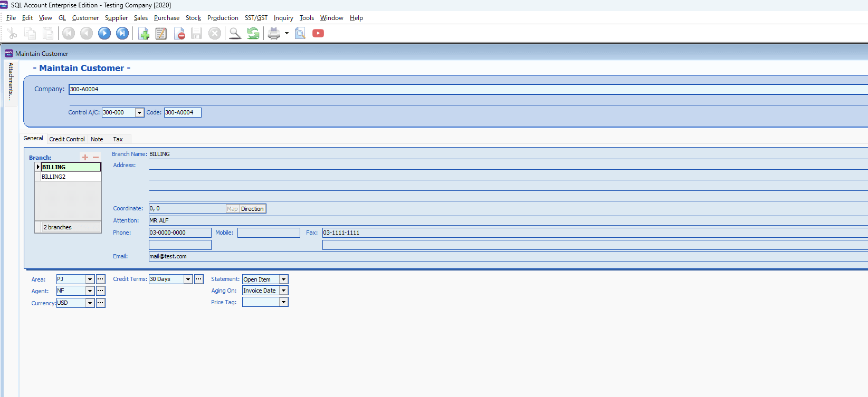868x397 pixels.
Task: Click the red YouTube video icon
Action: tap(318, 33)
